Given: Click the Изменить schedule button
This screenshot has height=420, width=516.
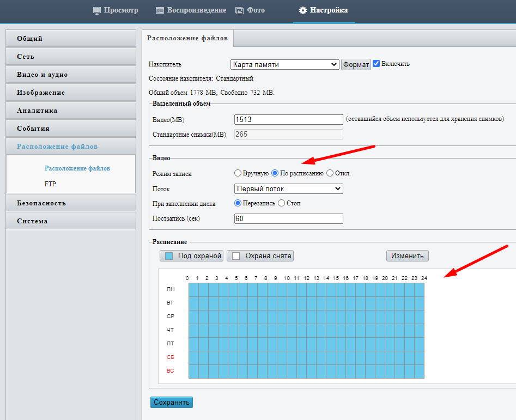Looking at the screenshot, I should click(408, 256).
